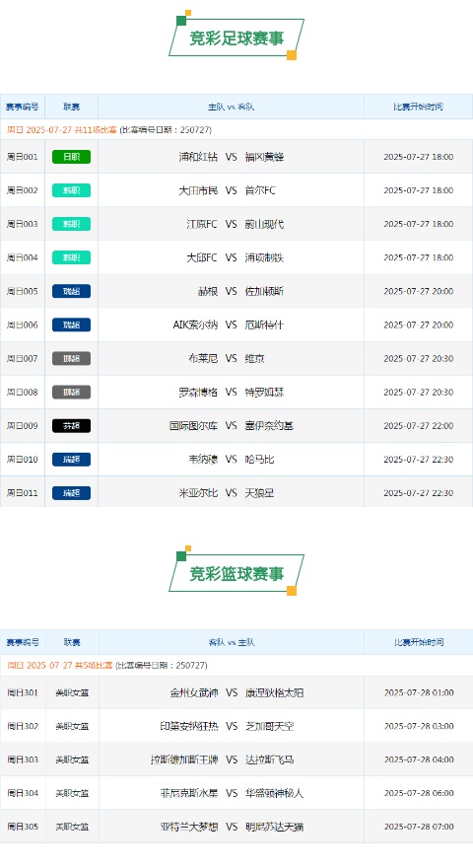Click the league badge in row 周日002
The image size is (473, 868).
coord(71,190)
